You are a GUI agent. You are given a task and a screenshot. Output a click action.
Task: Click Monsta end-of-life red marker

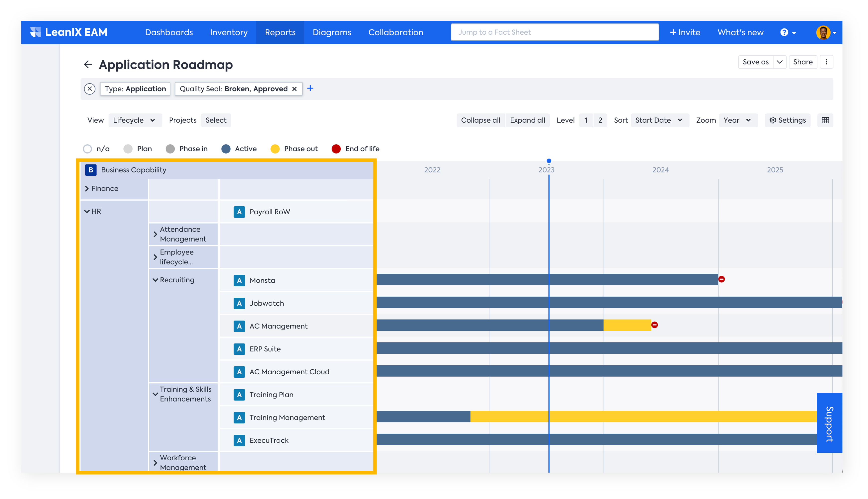721,279
